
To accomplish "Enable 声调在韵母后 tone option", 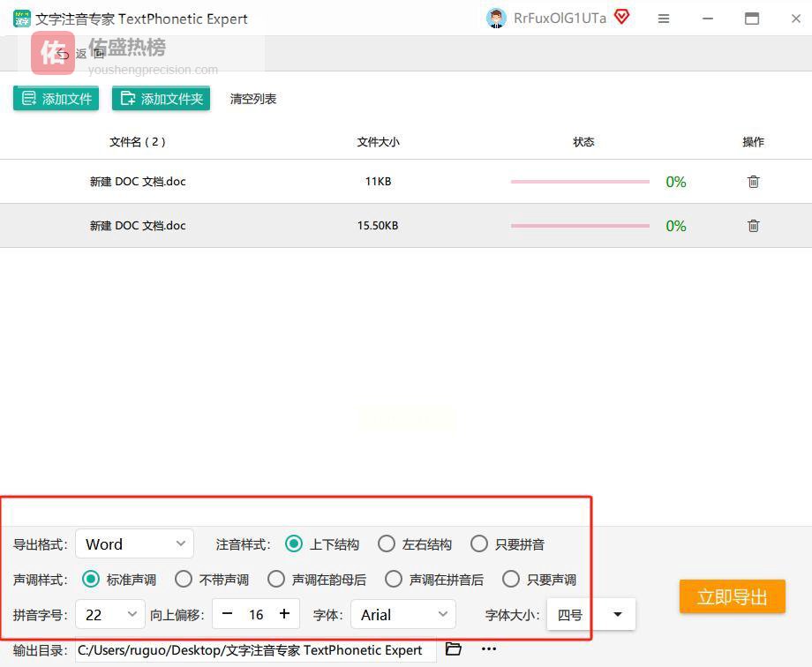I will [x=276, y=580].
